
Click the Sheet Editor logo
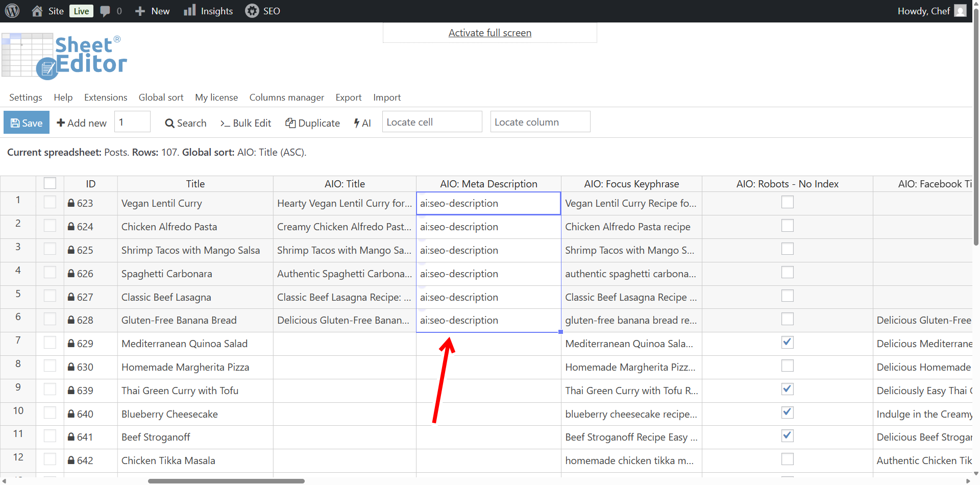click(64, 56)
